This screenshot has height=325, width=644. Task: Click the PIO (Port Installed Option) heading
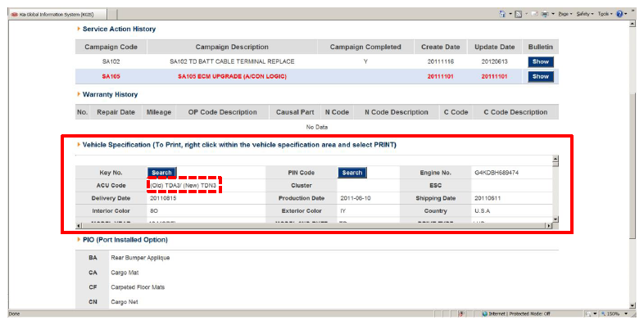125,240
